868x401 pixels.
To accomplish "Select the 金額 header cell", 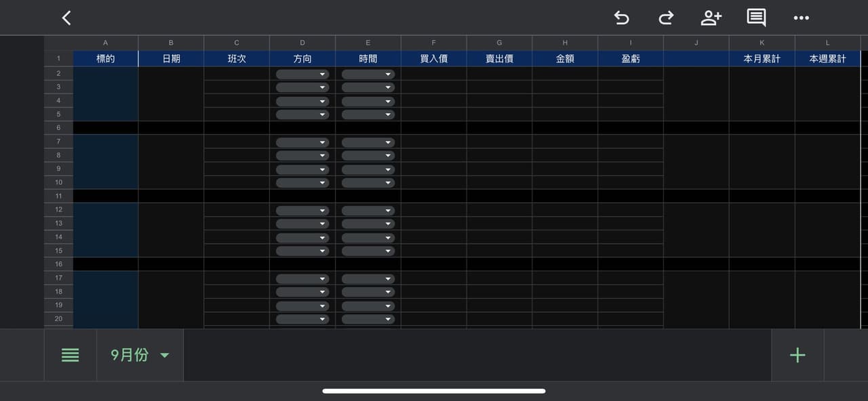I will coord(565,59).
